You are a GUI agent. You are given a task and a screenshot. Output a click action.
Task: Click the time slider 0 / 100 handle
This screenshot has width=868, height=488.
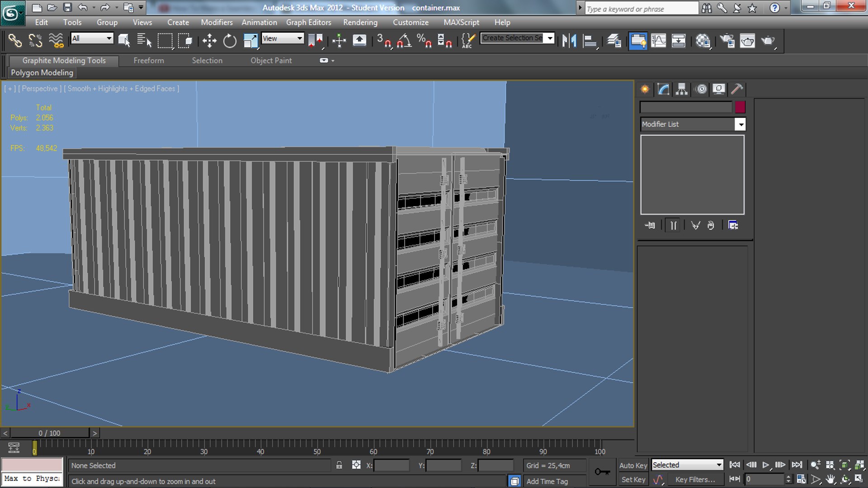click(50, 433)
